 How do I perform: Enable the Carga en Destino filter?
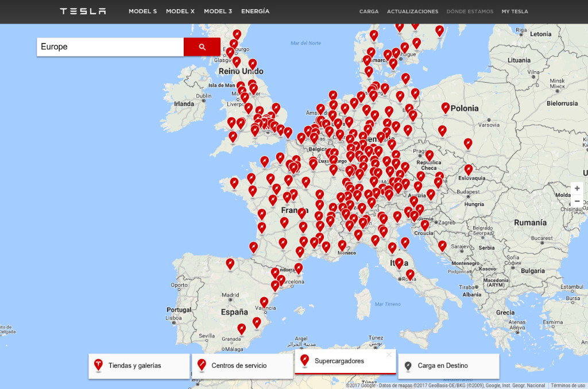click(448, 366)
